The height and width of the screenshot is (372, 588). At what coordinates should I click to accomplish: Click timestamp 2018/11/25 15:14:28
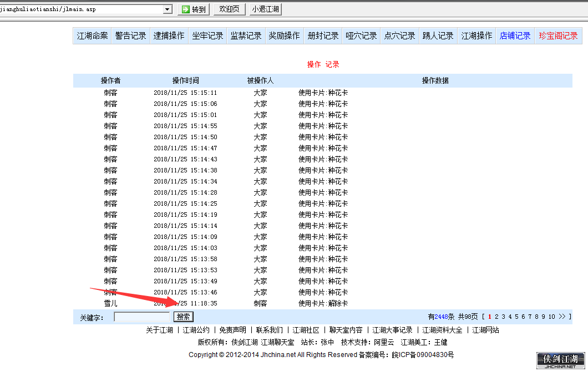pyautogui.click(x=185, y=192)
